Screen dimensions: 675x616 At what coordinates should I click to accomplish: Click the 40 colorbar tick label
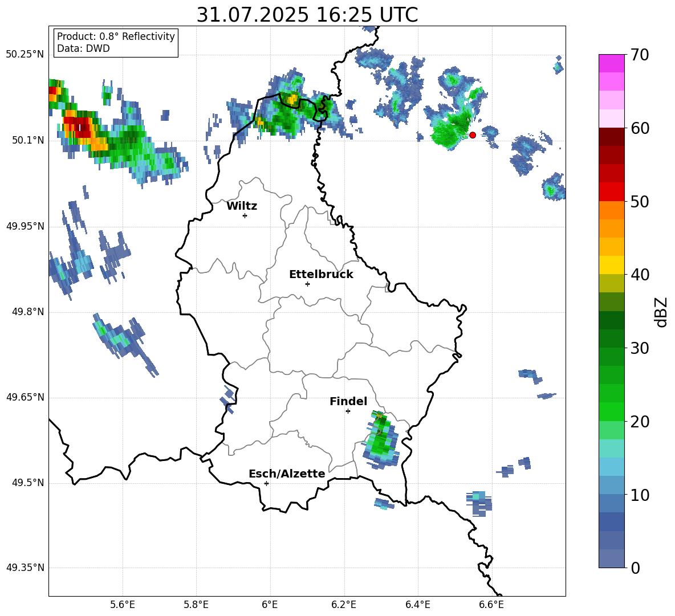pyautogui.click(x=640, y=275)
